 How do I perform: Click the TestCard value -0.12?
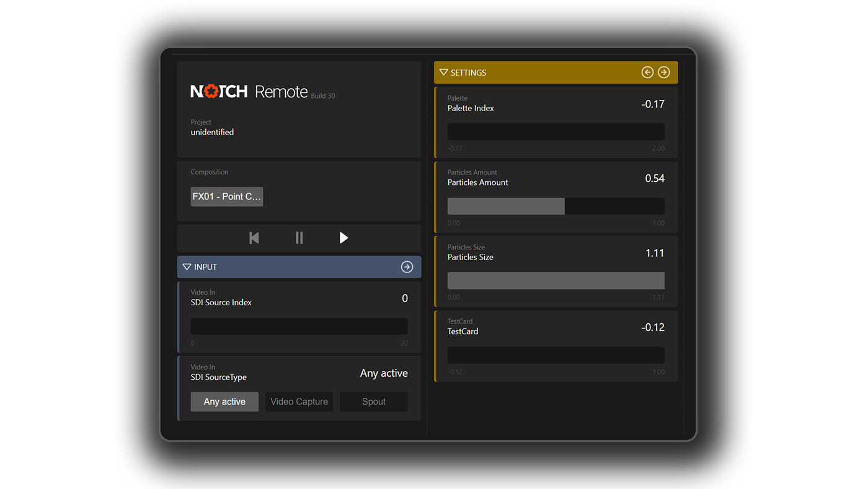pos(653,328)
